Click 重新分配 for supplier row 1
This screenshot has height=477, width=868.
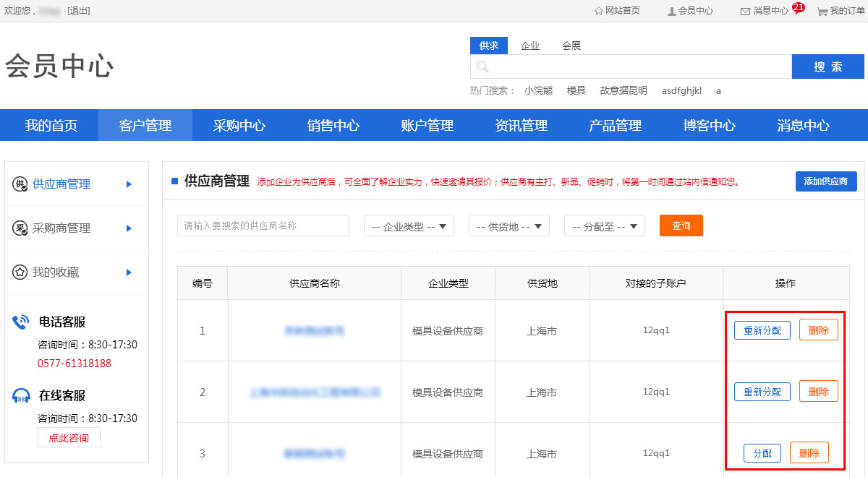pos(762,330)
